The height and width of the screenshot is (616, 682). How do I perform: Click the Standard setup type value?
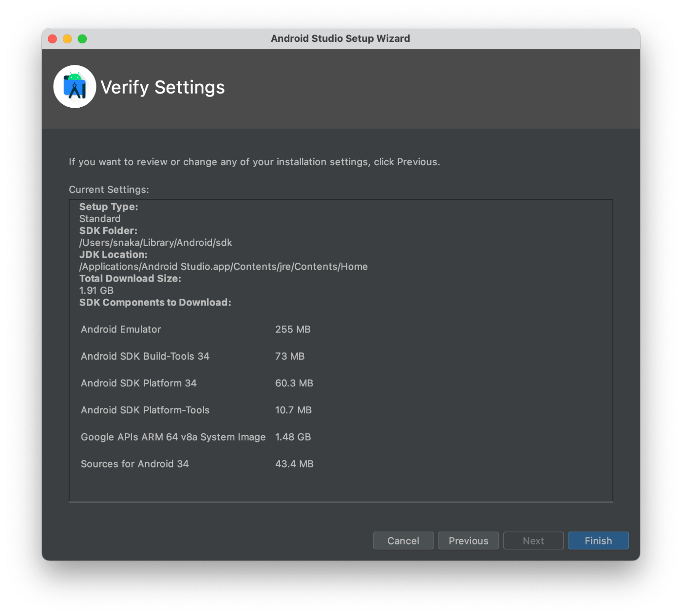[x=100, y=219]
